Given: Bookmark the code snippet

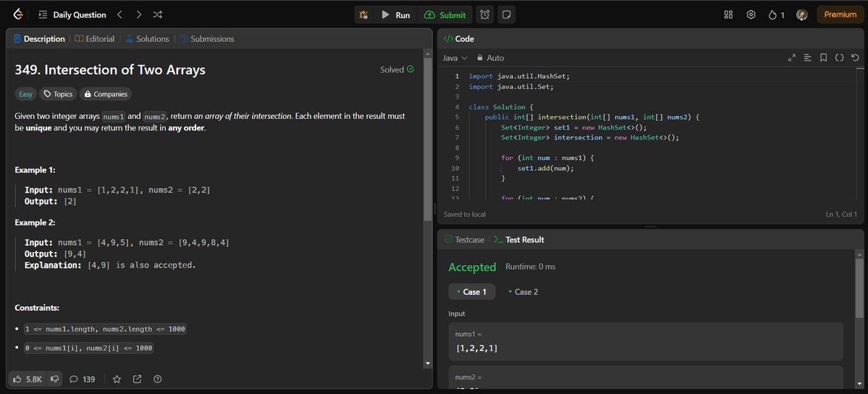Looking at the screenshot, I should pyautogui.click(x=824, y=58).
